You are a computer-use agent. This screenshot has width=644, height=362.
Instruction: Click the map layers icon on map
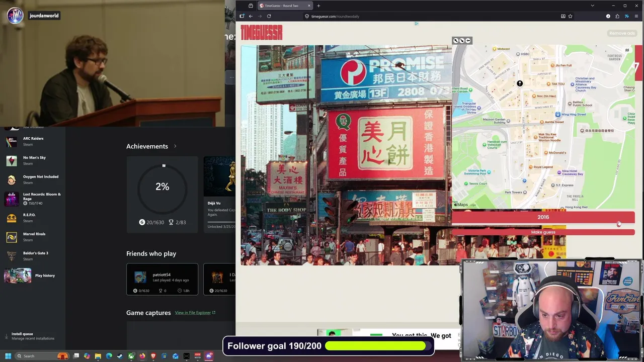[x=627, y=50]
